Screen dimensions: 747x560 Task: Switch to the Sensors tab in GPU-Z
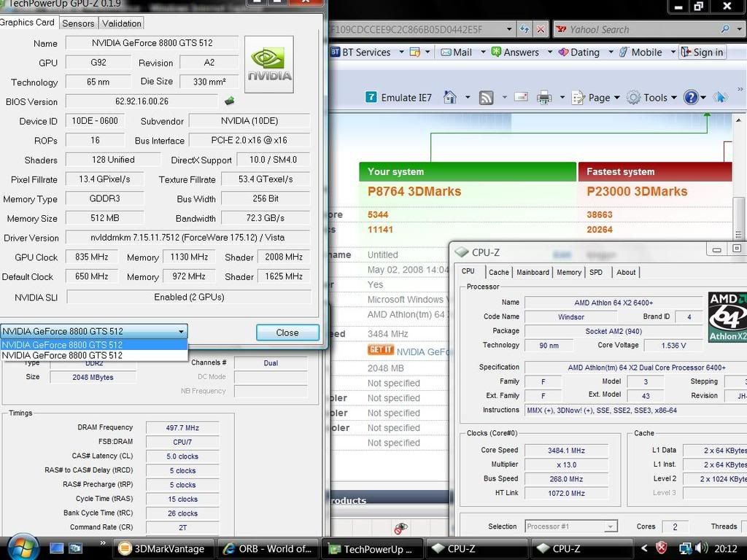78,23
